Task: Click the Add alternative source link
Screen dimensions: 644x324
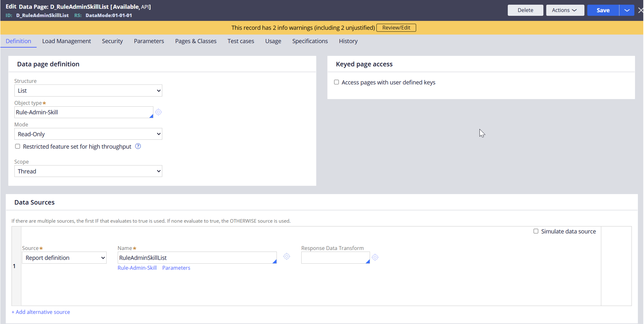Action: (41, 312)
